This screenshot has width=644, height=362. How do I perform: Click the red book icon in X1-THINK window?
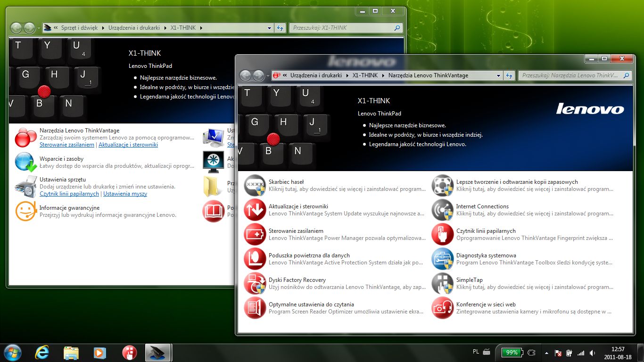click(x=214, y=211)
